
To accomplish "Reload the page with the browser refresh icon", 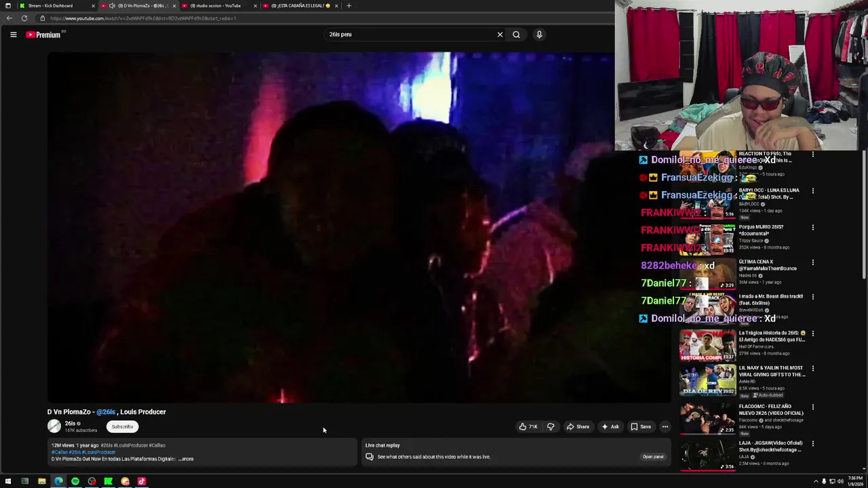I will (24, 18).
